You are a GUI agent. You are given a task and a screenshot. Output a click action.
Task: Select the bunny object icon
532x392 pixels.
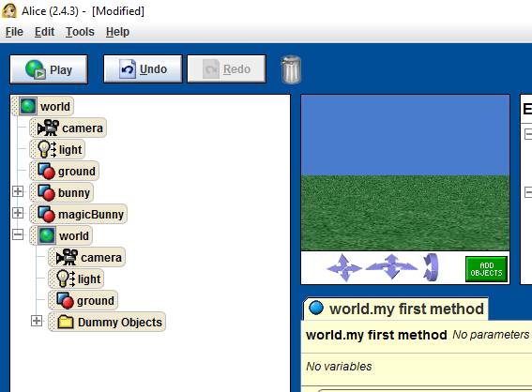coord(46,192)
